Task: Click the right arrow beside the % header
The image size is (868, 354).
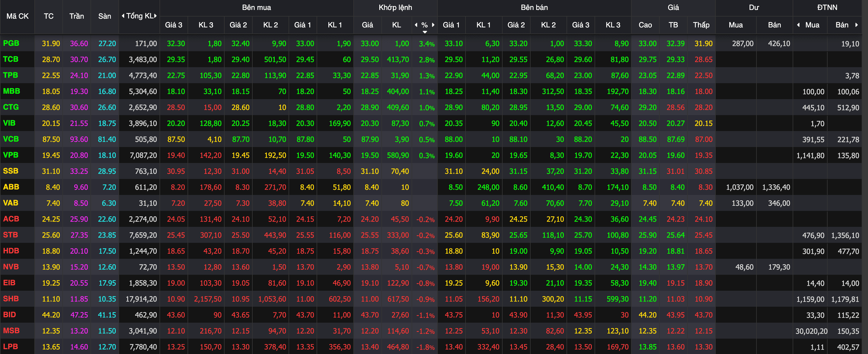Action: (433, 25)
